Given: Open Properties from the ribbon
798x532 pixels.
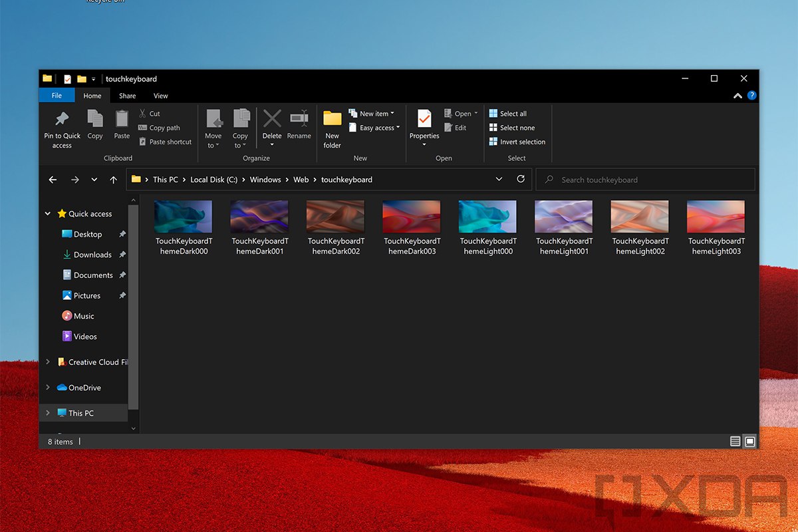Looking at the screenshot, I should [x=424, y=130].
